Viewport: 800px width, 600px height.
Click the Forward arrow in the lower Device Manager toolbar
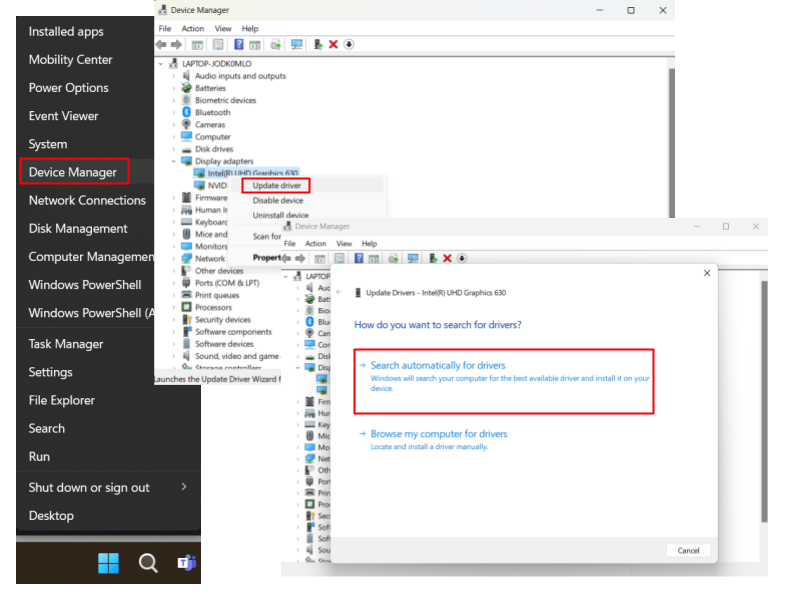[x=300, y=258]
